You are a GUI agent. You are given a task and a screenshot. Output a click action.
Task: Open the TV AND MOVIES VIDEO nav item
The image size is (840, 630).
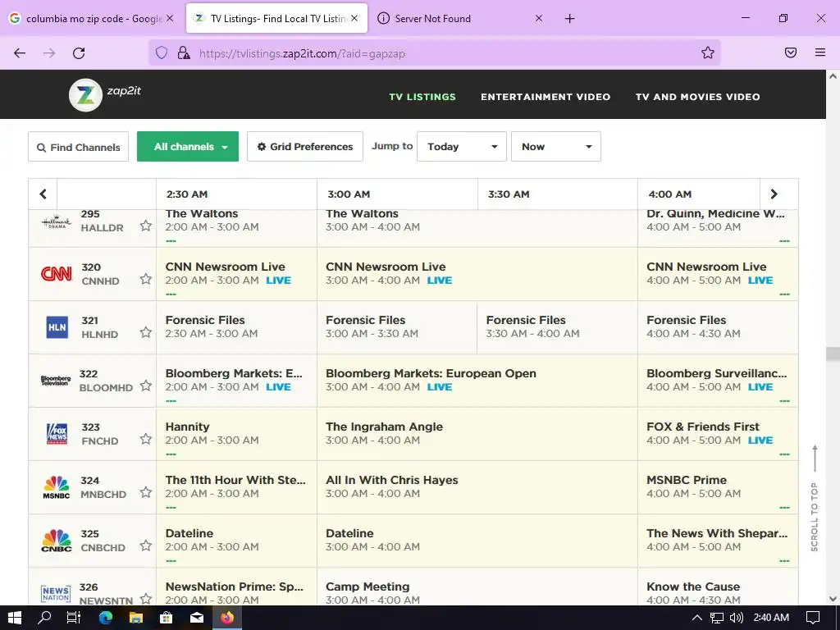pos(697,97)
